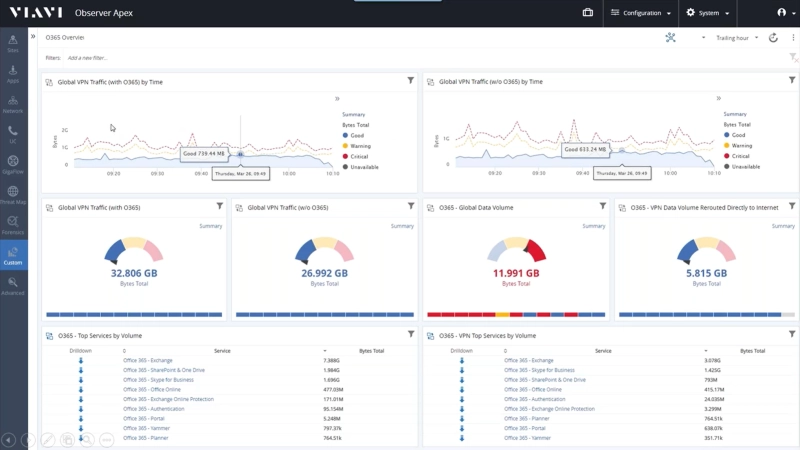Screen dimensions: 800x450
Task: Clear filters using the crossed funnel icon
Action: tap(792, 58)
